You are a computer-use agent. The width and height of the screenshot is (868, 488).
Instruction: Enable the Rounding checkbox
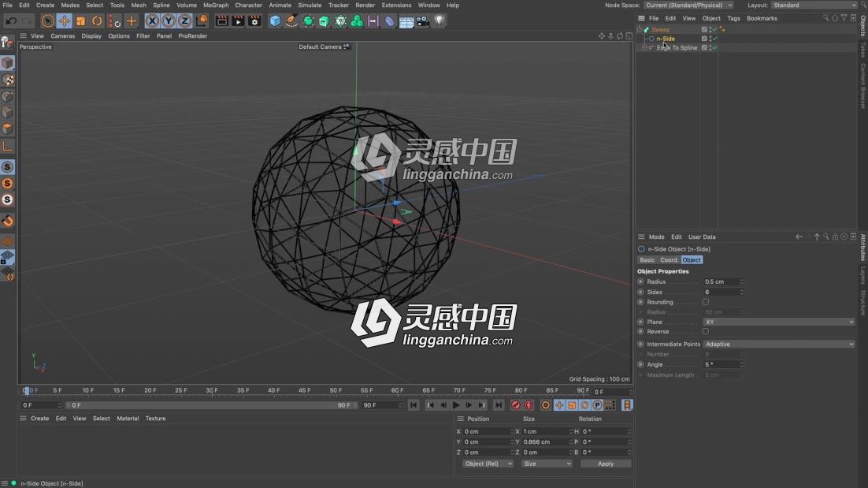[x=705, y=302]
